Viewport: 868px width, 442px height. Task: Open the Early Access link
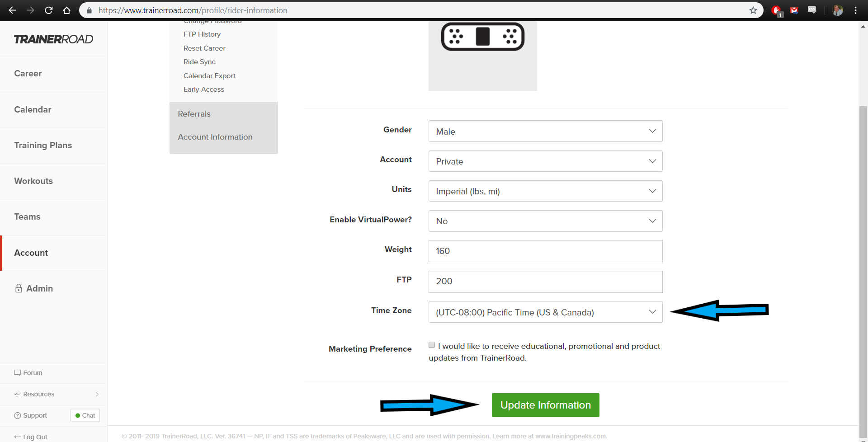pos(204,89)
